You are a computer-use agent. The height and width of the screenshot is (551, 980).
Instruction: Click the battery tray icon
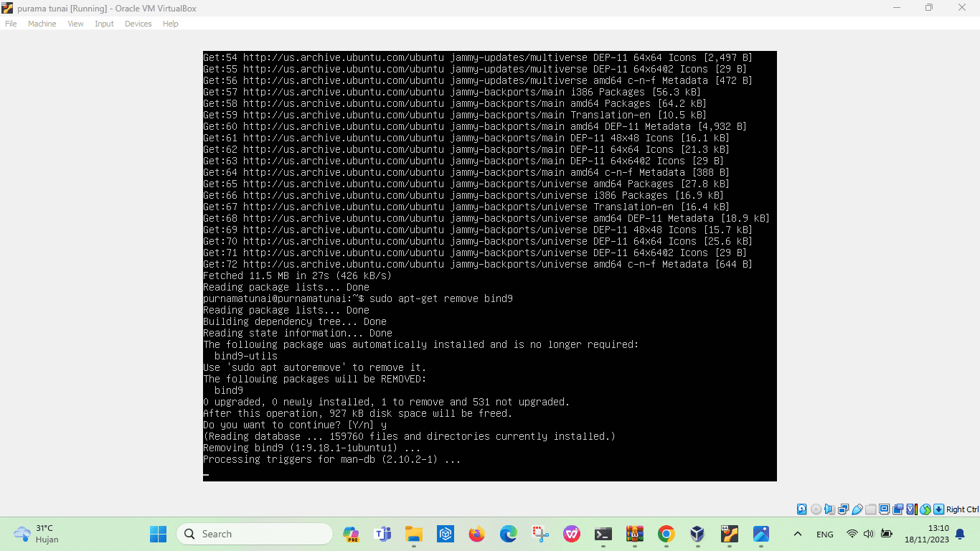[x=886, y=534]
